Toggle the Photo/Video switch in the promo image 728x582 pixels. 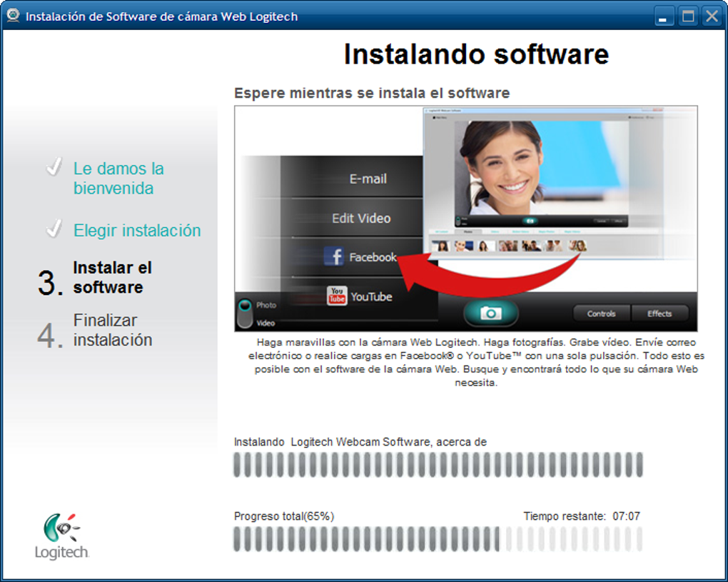click(x=244, y=313)
